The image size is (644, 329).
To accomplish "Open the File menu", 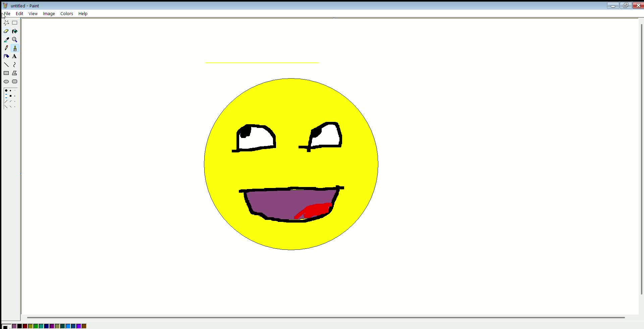I will pyautogui.click(x=7, y=13).
